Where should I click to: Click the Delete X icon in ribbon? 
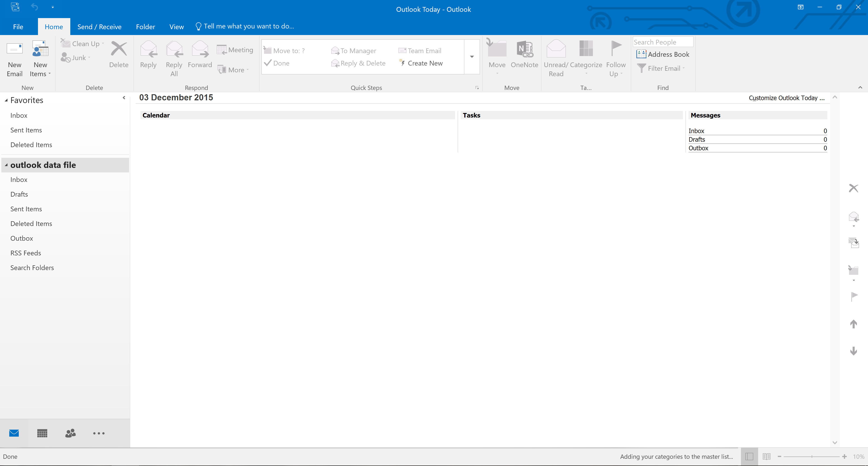[x=119, y=49]
